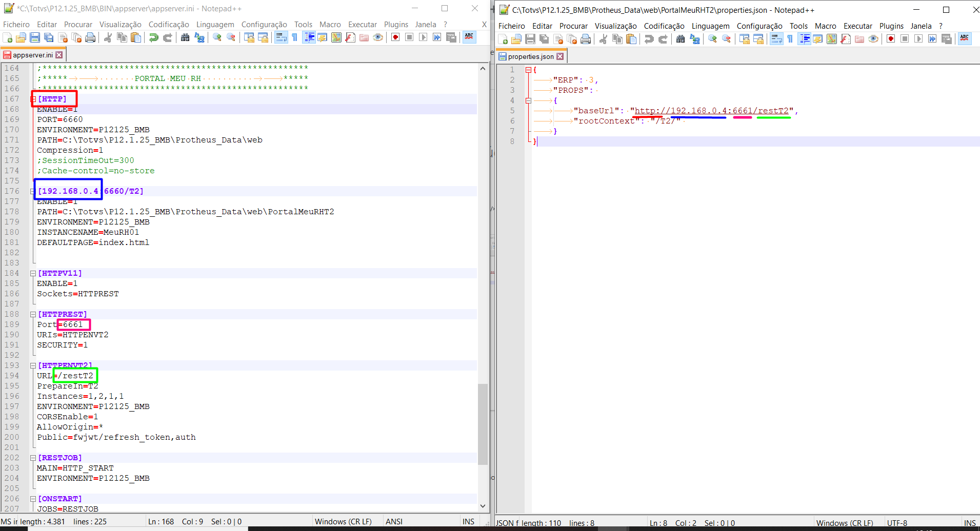Toggle show all characters in properties.json window

pyautogui.click(x=790, y=39)
